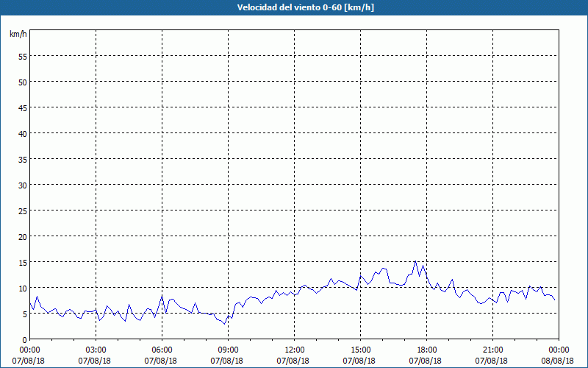The width and height of the screenshot is (588, 368).
Task: Click the km/h unit label on the y-axis
Action: 18,34
